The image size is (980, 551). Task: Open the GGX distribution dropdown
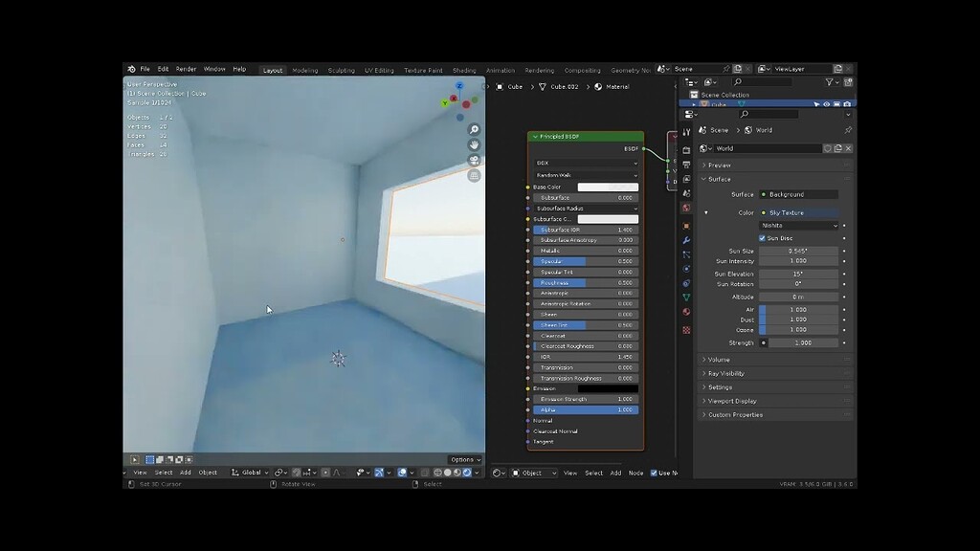[586, 164]
